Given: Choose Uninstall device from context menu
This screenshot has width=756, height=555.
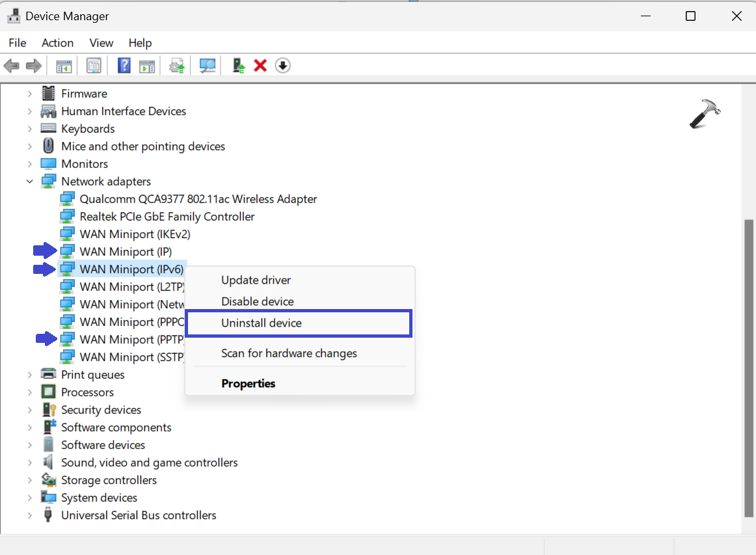Looking at the screenshot, I should coord(262,323).
